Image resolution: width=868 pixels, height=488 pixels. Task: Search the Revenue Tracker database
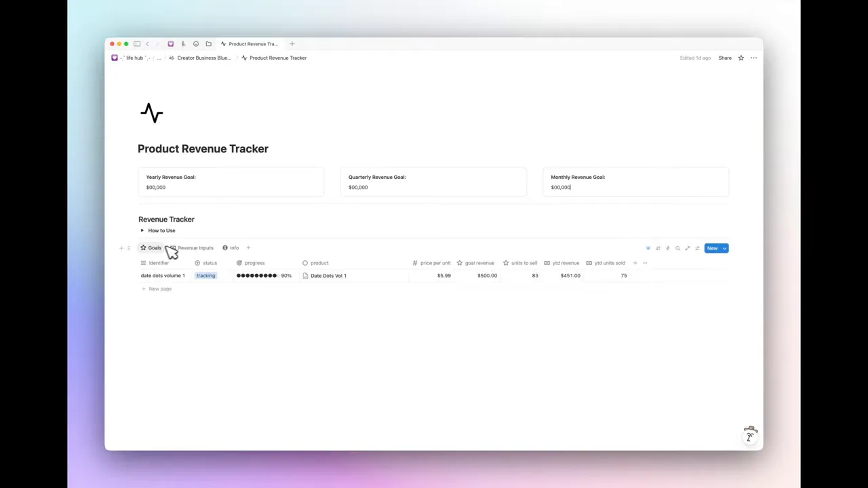coord(677,248)
